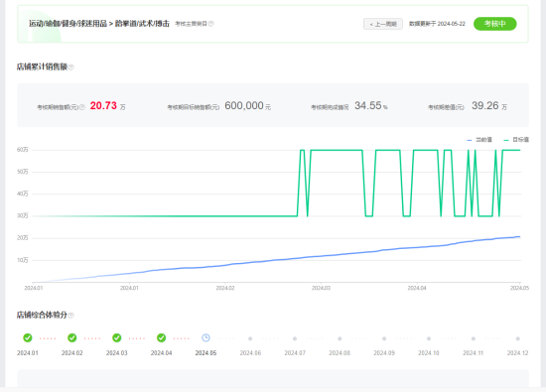Viewport: 546px width, 392px height.
Task: Click the 20.73 万 sales figure
Action: [x=107, y=106]
